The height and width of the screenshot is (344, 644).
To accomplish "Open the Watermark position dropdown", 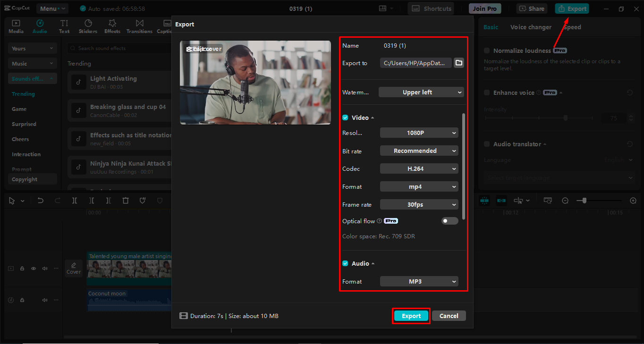I will [421, 92].
